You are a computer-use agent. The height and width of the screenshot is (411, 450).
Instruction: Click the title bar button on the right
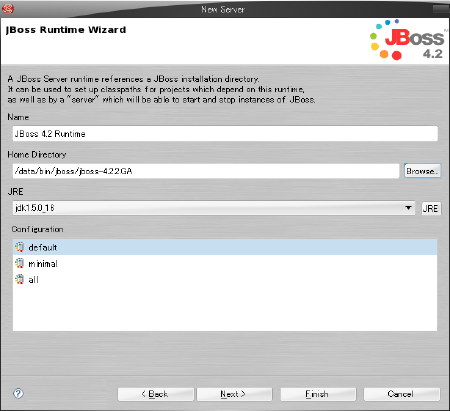click(x=441, y=9)
